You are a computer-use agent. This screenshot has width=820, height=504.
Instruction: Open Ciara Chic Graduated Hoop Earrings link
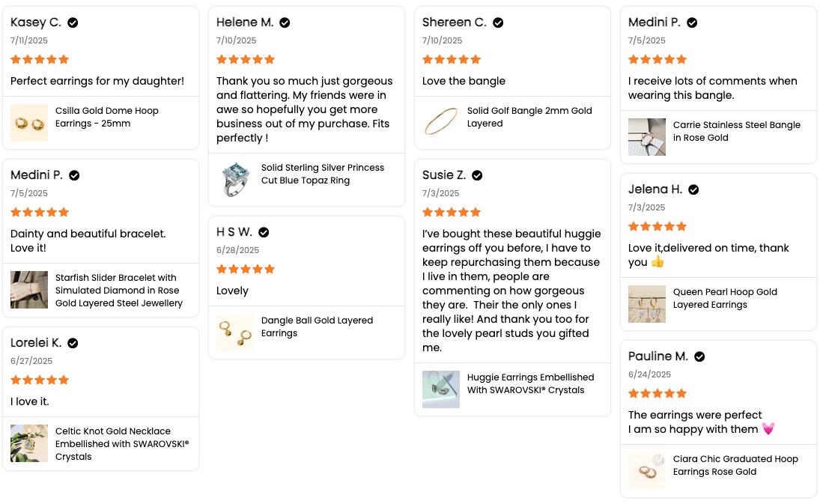[x=735, y=465]
